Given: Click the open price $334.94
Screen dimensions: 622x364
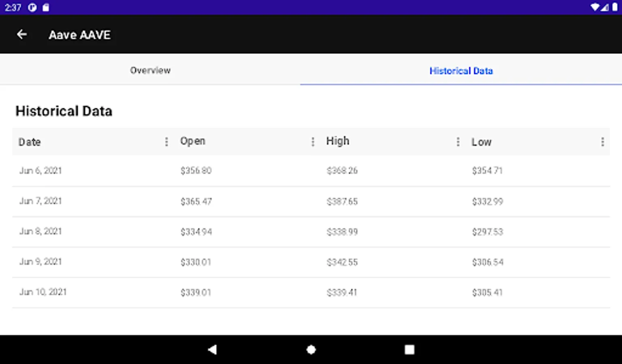Looking at the screenshot, I should coord(196,232).
